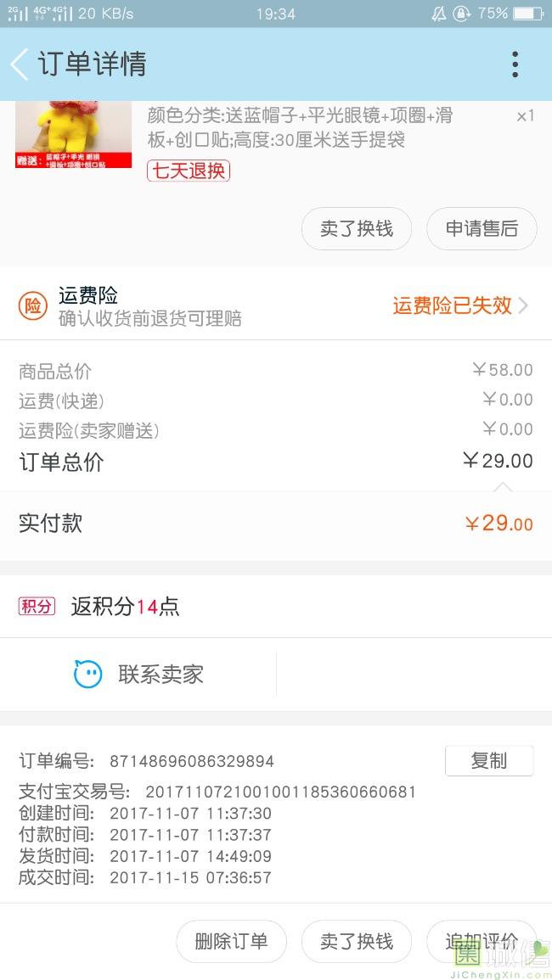Tap the 联系卖家 text link

click(161, 675)
